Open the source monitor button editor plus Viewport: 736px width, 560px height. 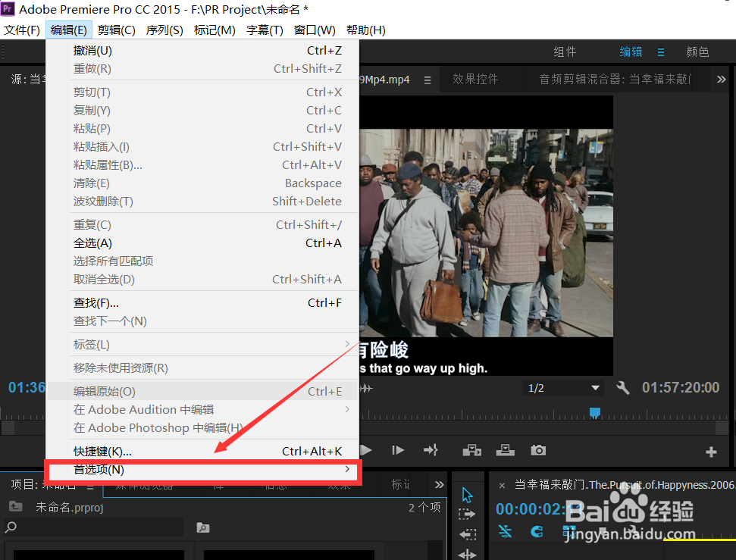coord(711,452)
